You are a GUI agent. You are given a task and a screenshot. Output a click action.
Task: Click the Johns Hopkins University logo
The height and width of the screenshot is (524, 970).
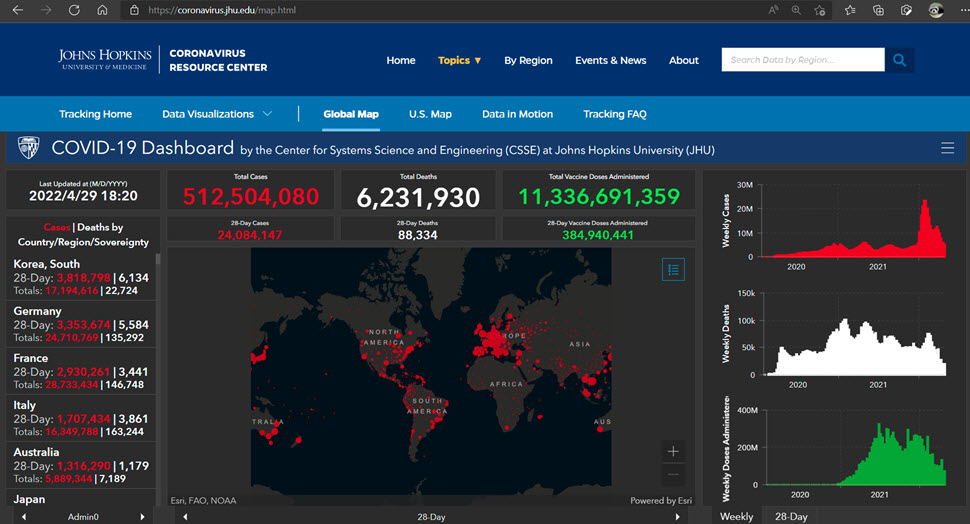pos(105,59)
